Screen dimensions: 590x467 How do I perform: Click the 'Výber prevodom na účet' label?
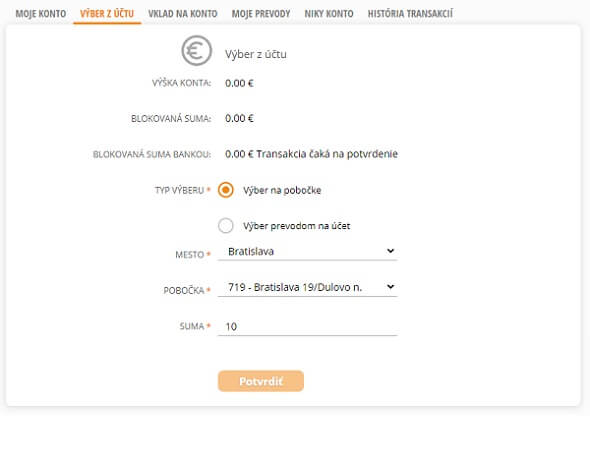(x=297, y=226)
